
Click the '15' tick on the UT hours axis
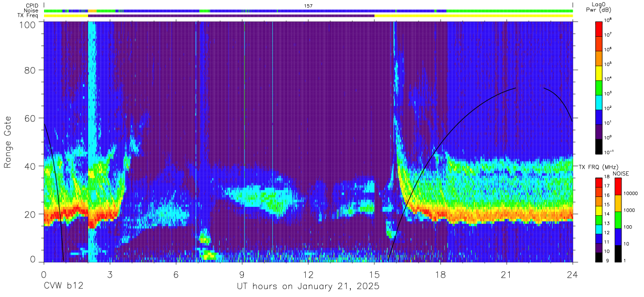pos(374,274)
